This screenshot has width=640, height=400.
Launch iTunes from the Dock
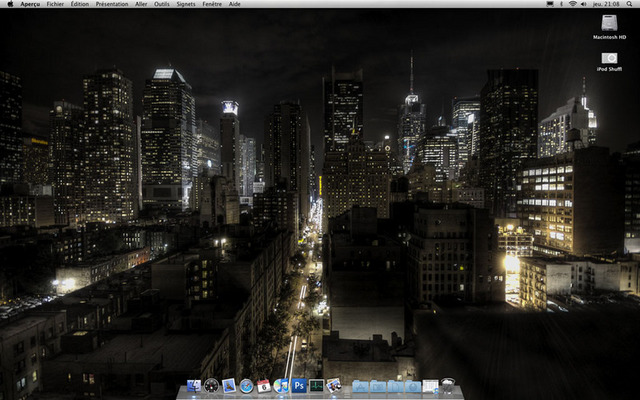coord(281,386)
